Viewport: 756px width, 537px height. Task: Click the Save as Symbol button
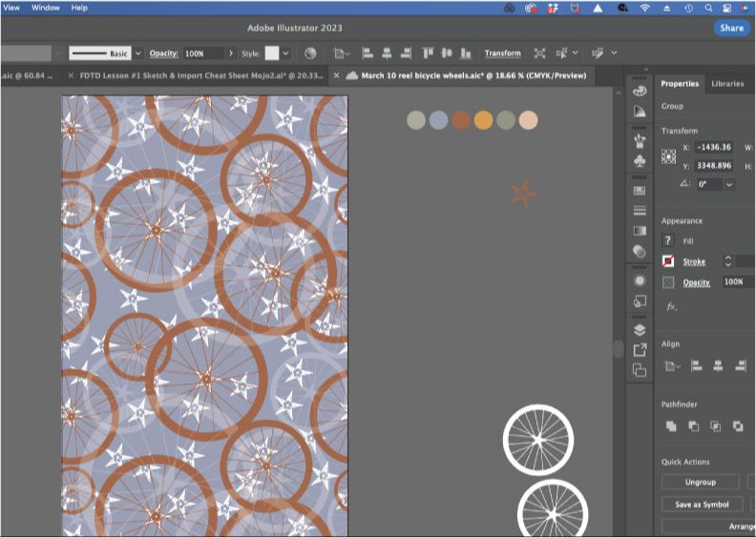click(x=702, y=505)
